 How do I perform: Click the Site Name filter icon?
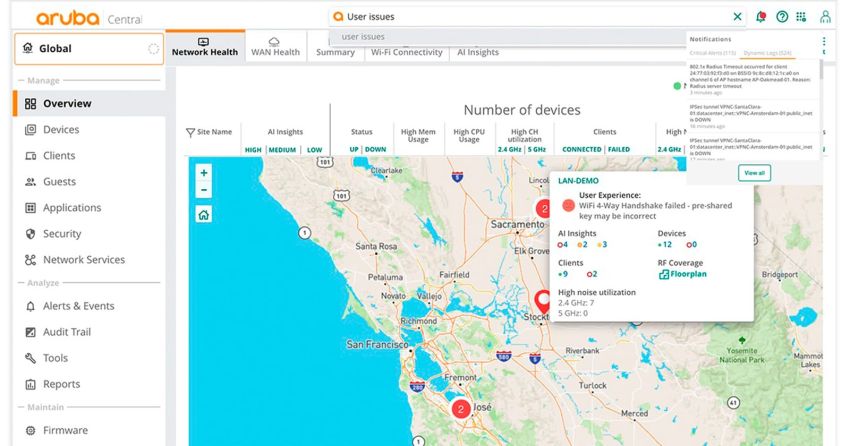(191, 132)
